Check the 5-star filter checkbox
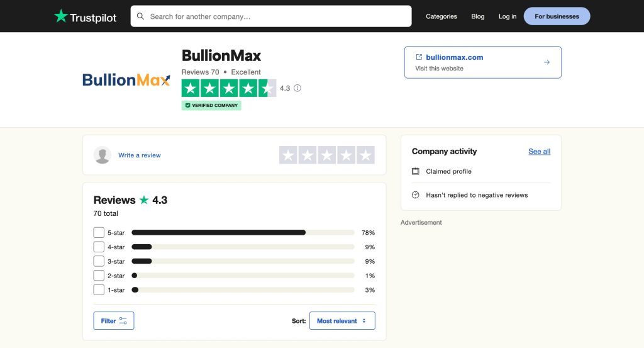This screenshot has width=644, height=348. [x=99, y=232]
